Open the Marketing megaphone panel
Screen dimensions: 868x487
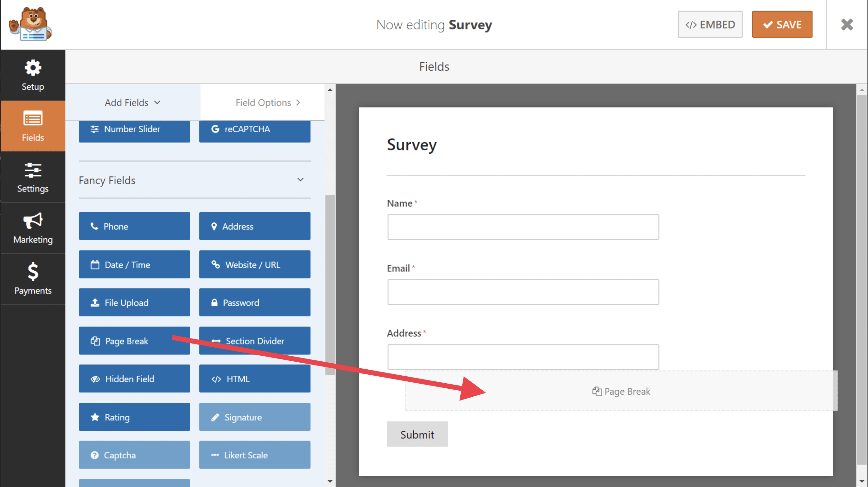(x=33, y=228)
